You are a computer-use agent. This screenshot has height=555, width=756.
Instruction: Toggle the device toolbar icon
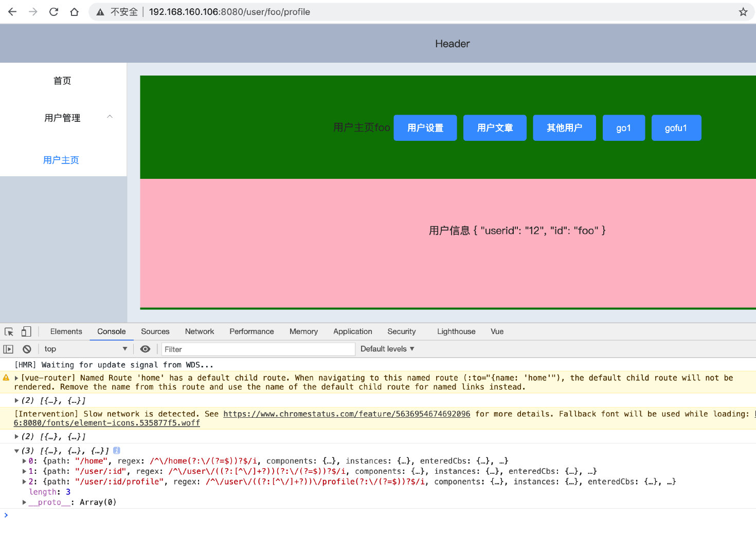pyautogui.click(x=26, y=331)
